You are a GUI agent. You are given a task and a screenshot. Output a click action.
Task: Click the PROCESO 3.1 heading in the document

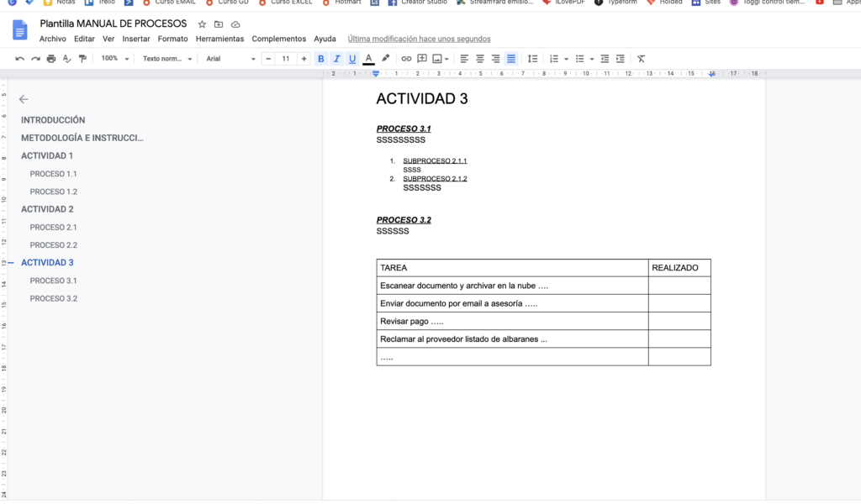point(404,129)
